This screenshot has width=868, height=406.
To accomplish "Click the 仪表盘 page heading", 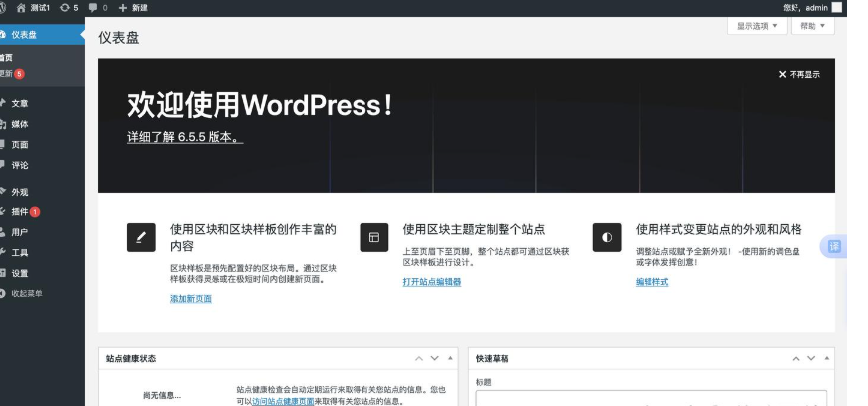I will (119, 38).
